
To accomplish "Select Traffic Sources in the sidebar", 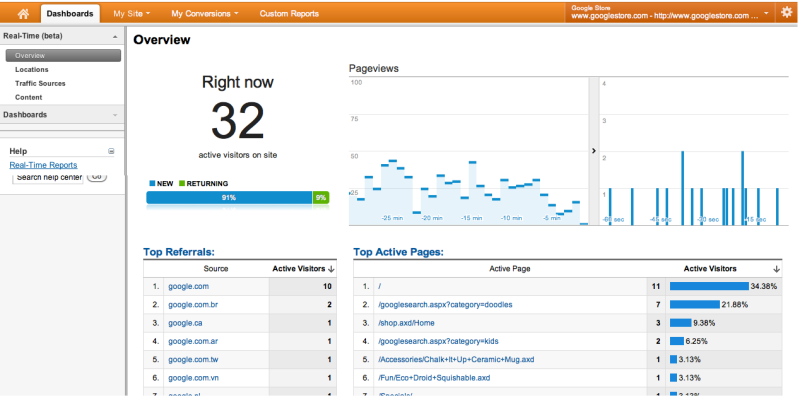I will point(40,83).
